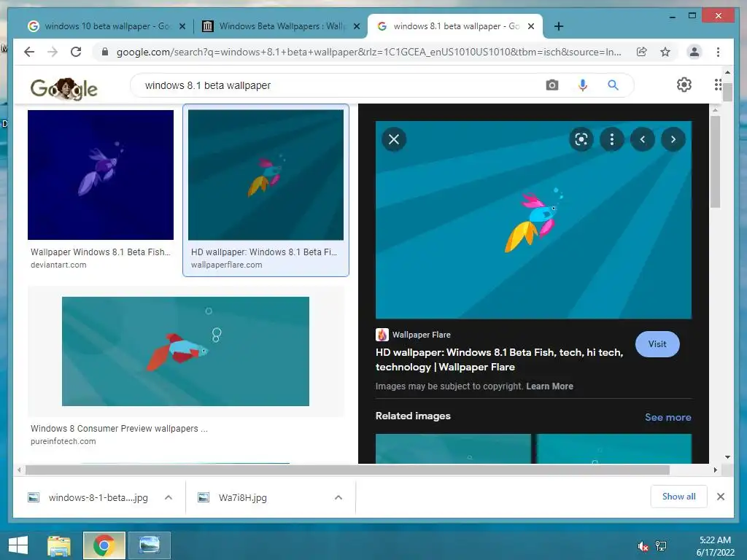Reload the current Google Images page
Viewport: 747px width, 560px height.
pyautogui.click(x=76, y=52)
